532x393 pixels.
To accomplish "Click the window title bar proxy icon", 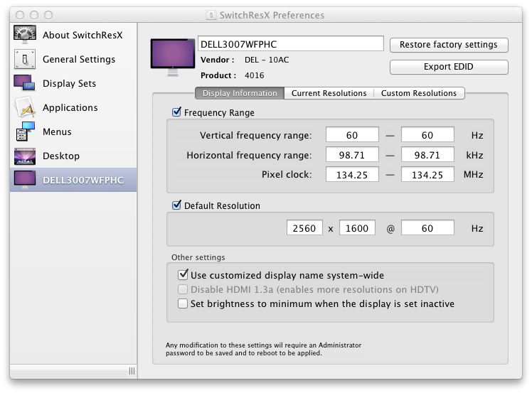I will (x=211, y=15).
